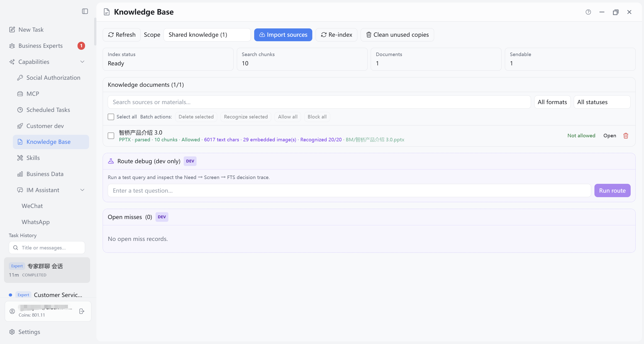
Task: Open Social Authorization page
Action: click(x=51, y=78)
